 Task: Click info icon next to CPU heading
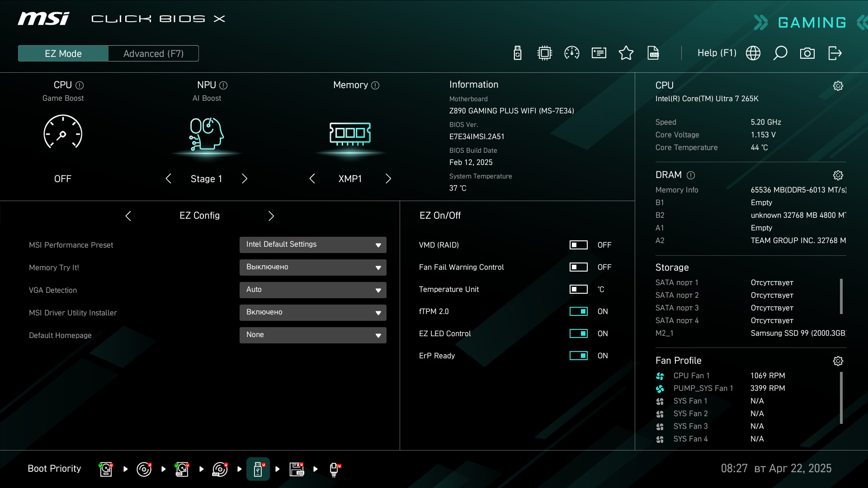(x=80, y=85)
